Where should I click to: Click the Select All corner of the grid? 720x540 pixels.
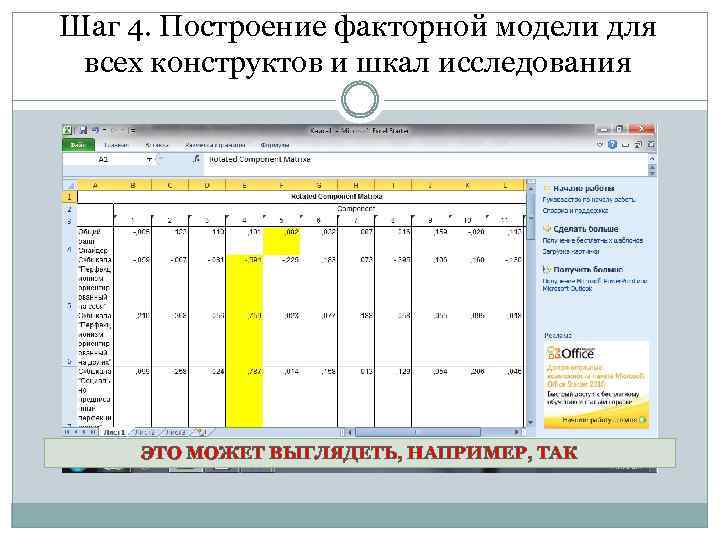tap(69, 185)
